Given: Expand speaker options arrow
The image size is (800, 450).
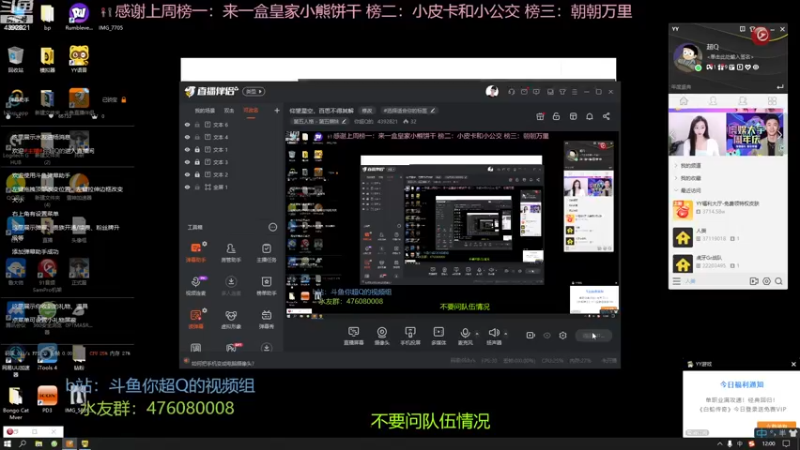Looking at the screenshot, I should pyautogui.click(x=506, y=334).
